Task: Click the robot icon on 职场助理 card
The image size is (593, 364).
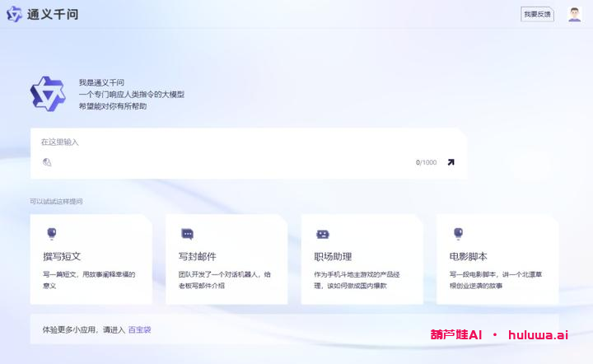Action: point(323,234)
